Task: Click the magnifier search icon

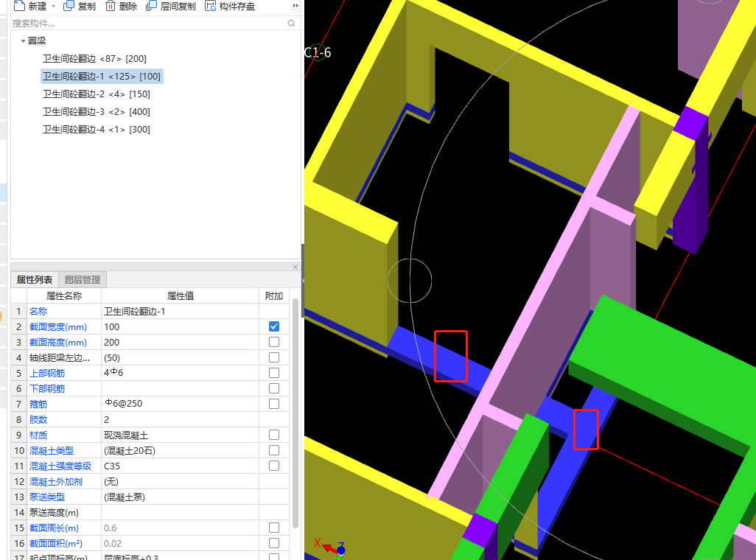Action: tap(291, 23)
